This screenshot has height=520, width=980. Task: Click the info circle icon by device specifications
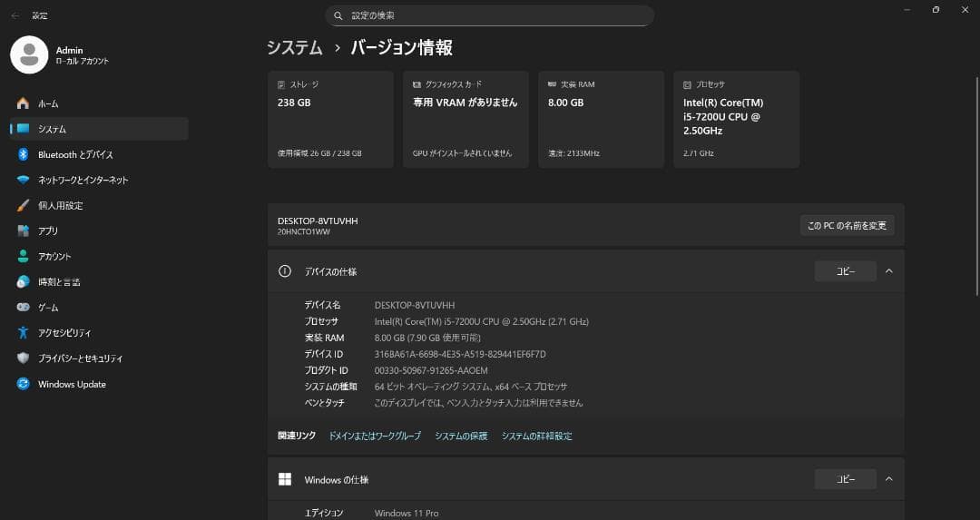tap(284, 271)
